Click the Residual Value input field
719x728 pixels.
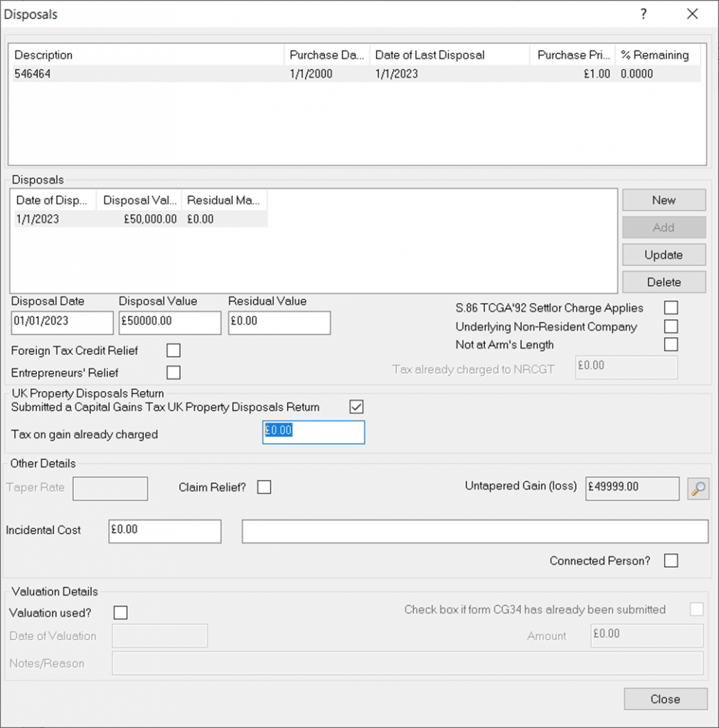click(279, 323)
